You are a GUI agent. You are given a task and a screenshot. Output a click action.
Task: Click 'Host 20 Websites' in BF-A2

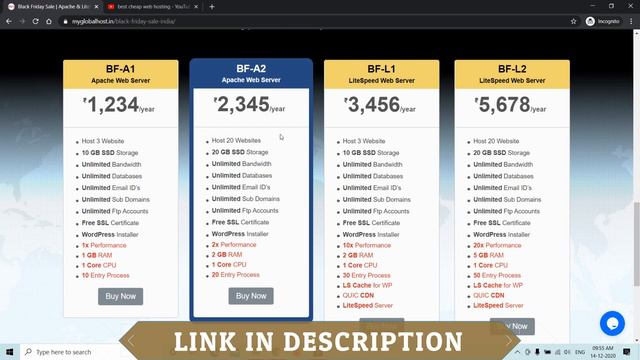(x=236, y=140)
